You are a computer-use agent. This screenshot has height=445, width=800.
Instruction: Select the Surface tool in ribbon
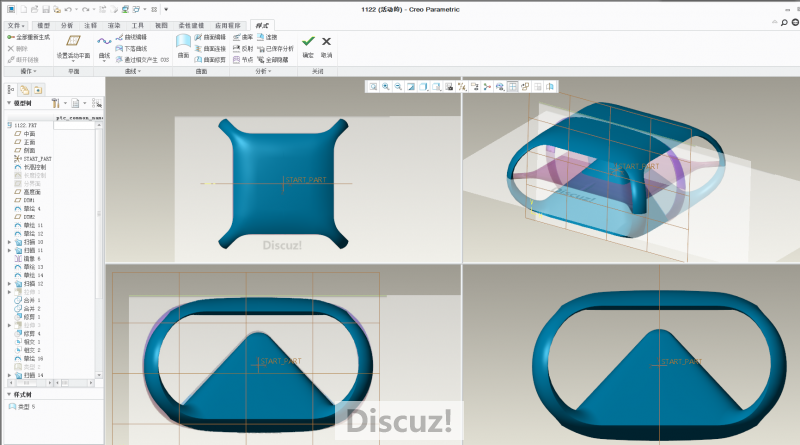pyautogui.click(x=183, y=46)
